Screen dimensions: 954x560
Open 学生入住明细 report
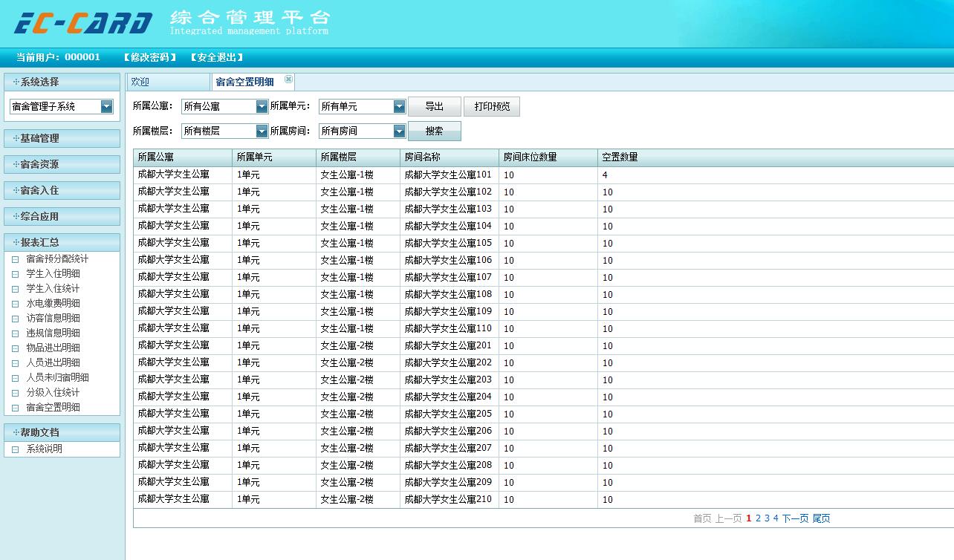pyautogui.click(x=53, y=274)
